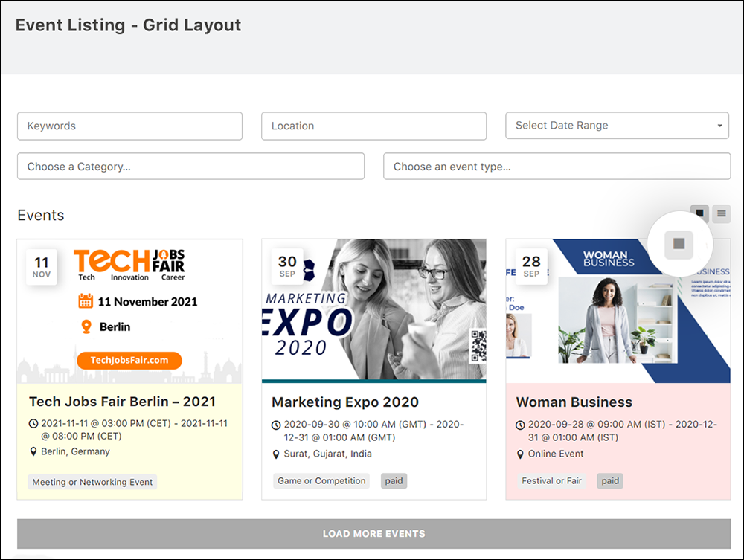
Task: Click 28 SEP date badge
Action: pos(531,266)
